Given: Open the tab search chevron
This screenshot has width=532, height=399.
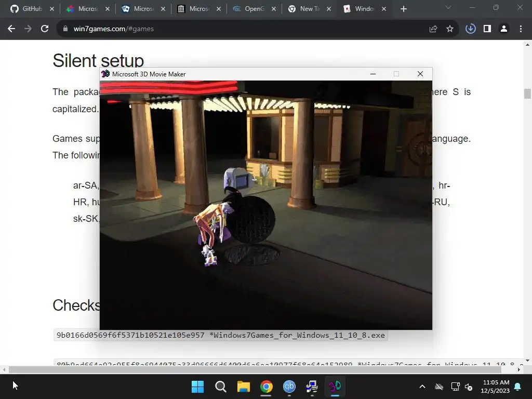Looking at the screenshot, I should click(x=448, y=7).
